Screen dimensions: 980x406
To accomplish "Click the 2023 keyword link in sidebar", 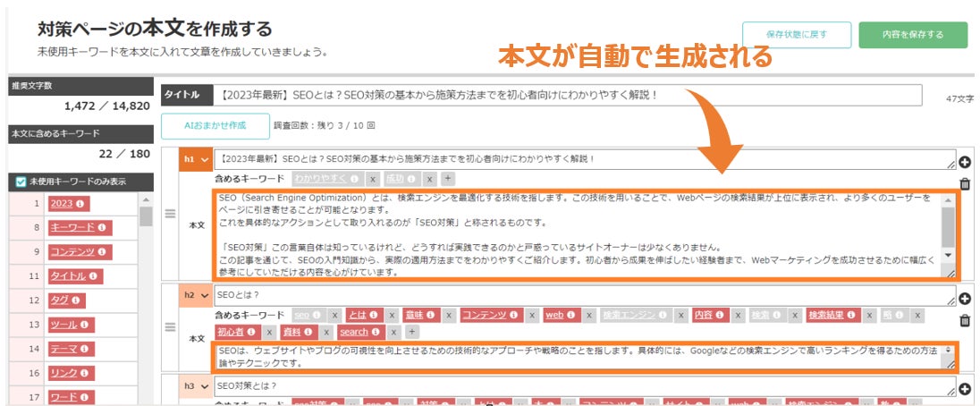I will (62, 204).
